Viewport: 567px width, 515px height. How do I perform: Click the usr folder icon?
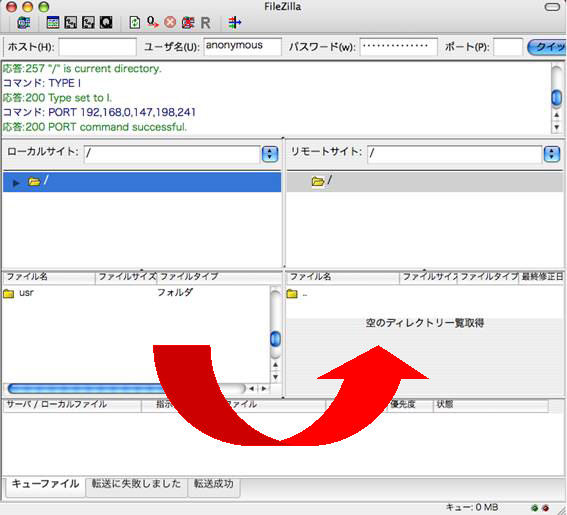tap(9, 293)
